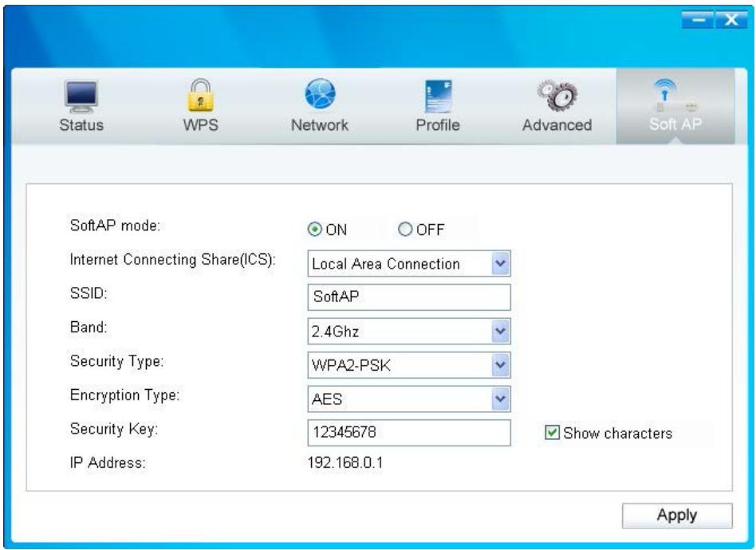Apply the SoftAP settings
Viewport: 756px width, 550px height.
(677, 515)
